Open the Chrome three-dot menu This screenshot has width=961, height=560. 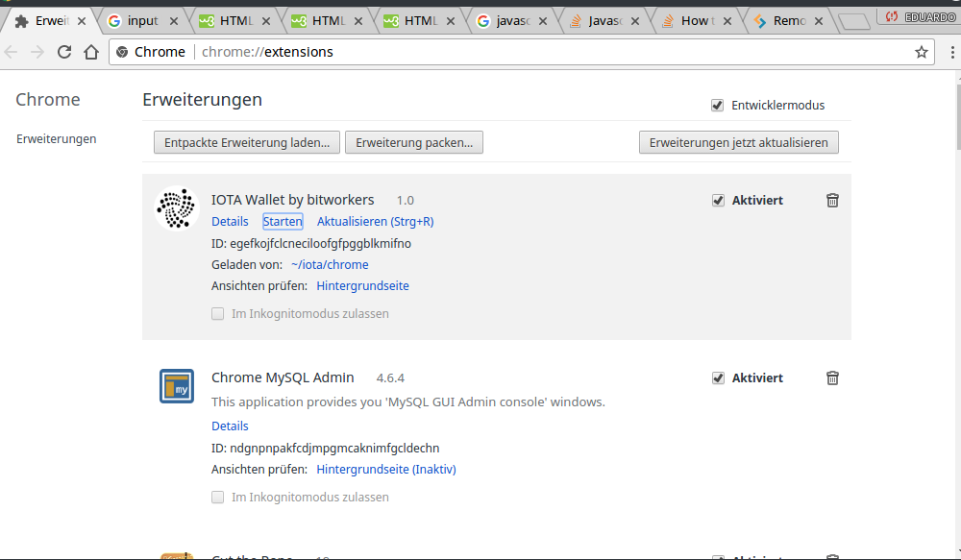click(x=951, y=52)
